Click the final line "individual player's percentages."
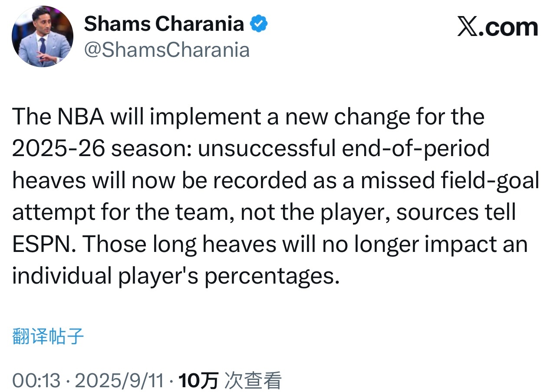The image size is (560, 392). tap(175, 277)
